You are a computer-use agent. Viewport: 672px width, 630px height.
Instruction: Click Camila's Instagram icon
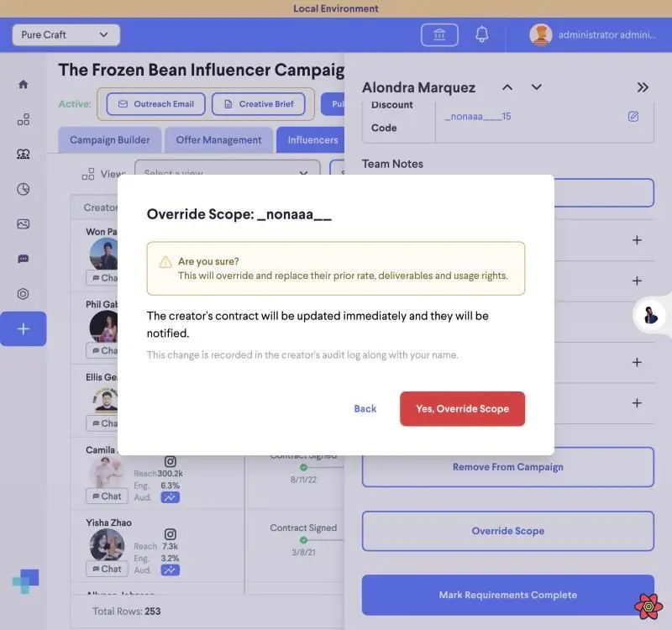click(x=171, y=461)
